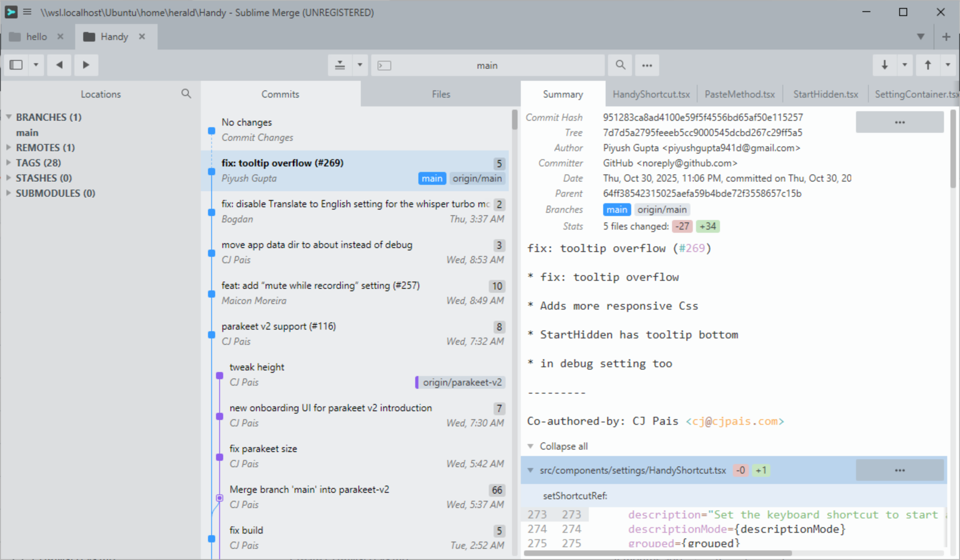Click the ellipsis icon beside the commit hash
This screenshot has height=560, width=960.
tap(899, 122)
